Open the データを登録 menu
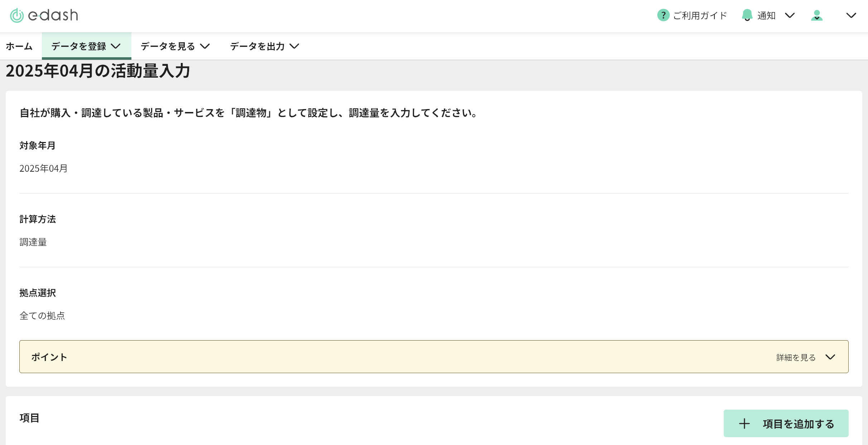The image size is (868, 445). (x=86, y=46)
